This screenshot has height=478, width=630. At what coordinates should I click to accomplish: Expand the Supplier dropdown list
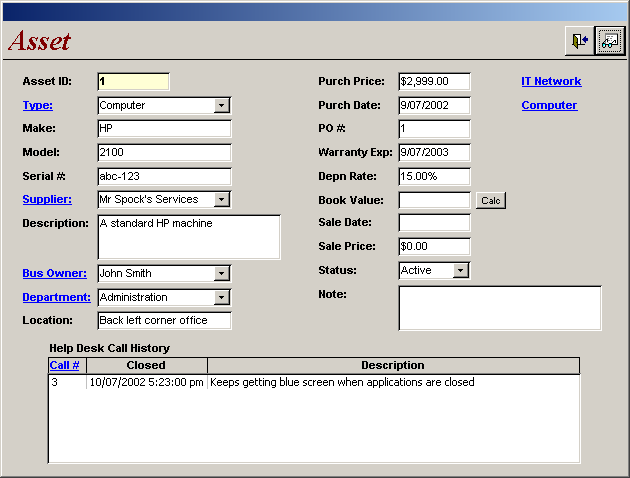pos(222,199)
